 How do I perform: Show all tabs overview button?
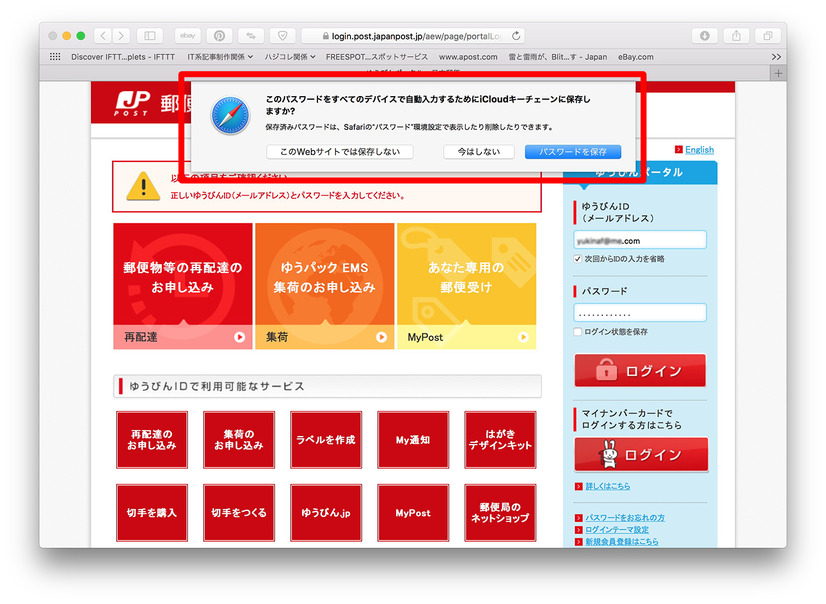[x=768, y=36]
